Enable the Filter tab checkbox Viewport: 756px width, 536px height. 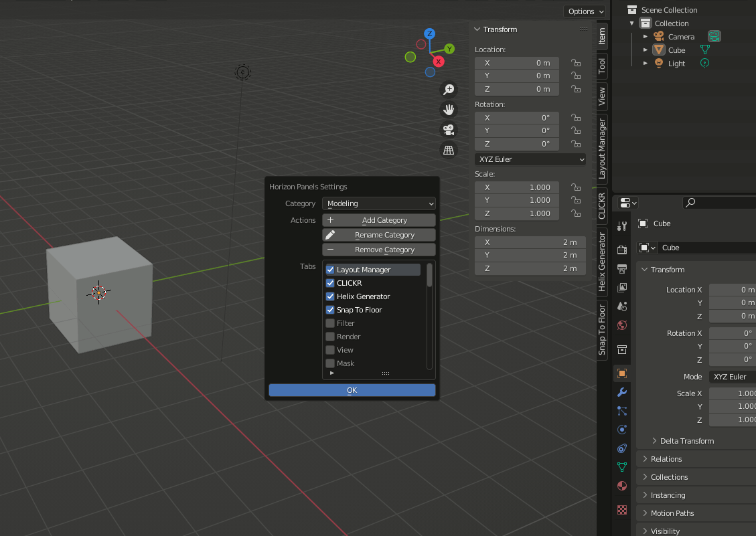[x=330, y=323]
